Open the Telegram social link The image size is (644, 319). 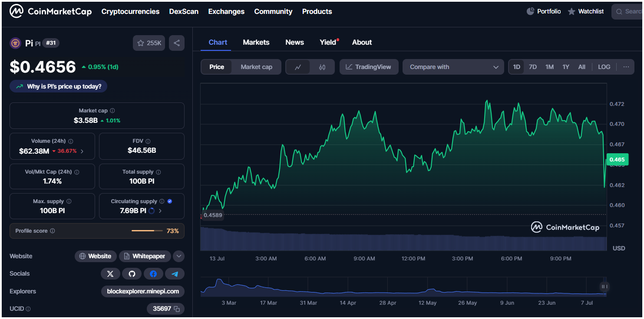pos(175,274)
